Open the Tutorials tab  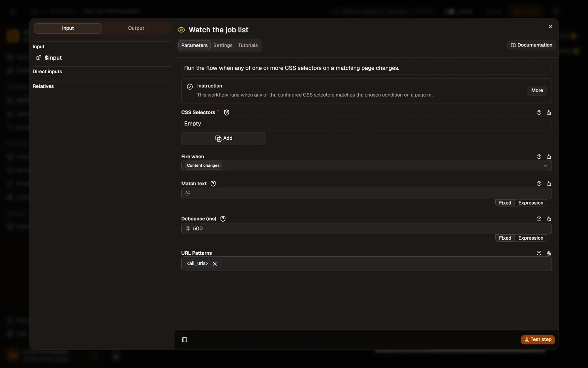pos(248,45)
